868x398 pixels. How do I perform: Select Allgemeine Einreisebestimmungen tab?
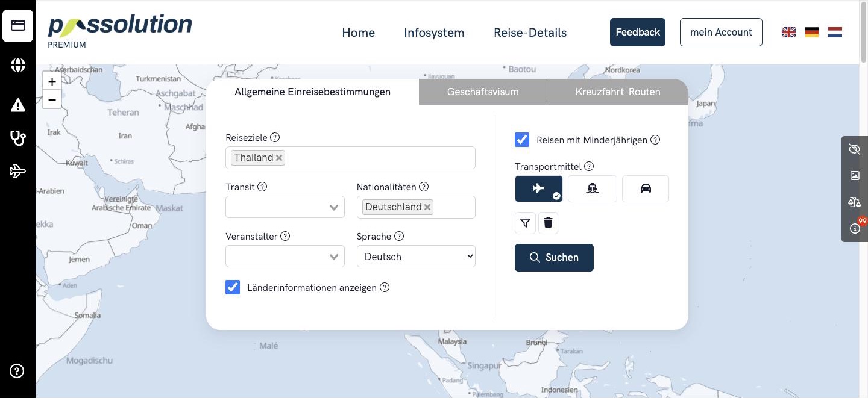point(312,92)
